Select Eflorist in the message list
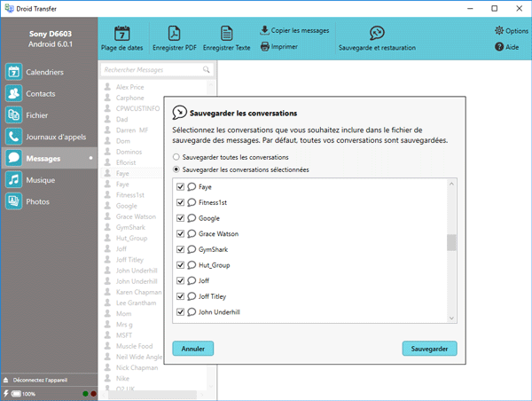The image size is (532, 401). [126, 162]
